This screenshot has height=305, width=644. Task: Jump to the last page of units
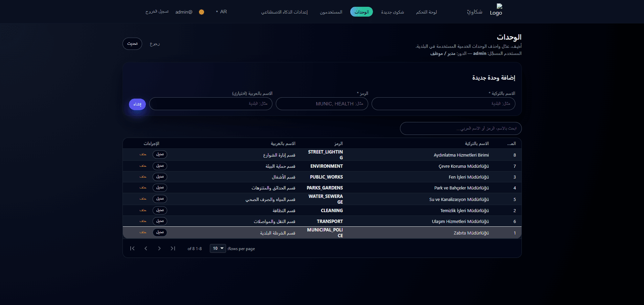click(x=173, y=248)
